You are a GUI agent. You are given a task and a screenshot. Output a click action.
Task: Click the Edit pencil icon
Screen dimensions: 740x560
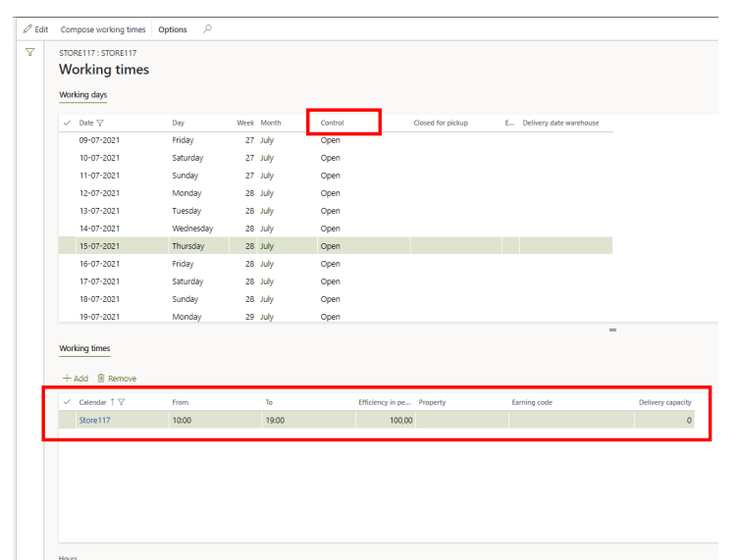(x=27, y=29)
